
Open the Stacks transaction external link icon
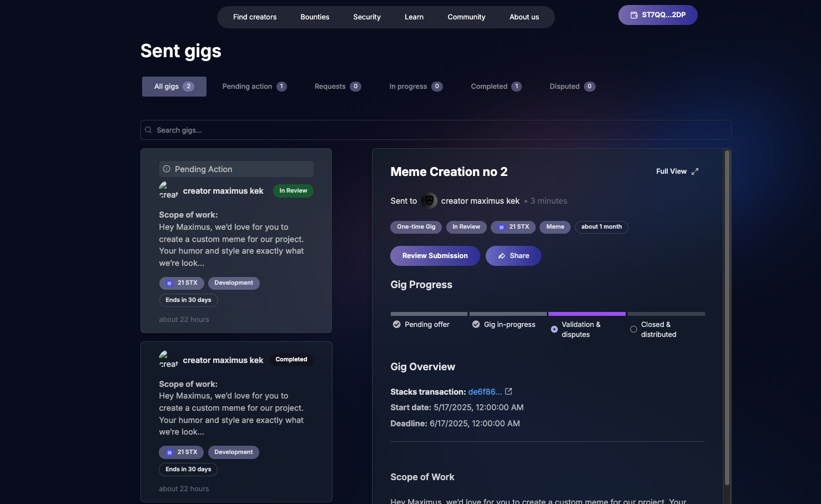pyautogui.click(x=508, y=391)
